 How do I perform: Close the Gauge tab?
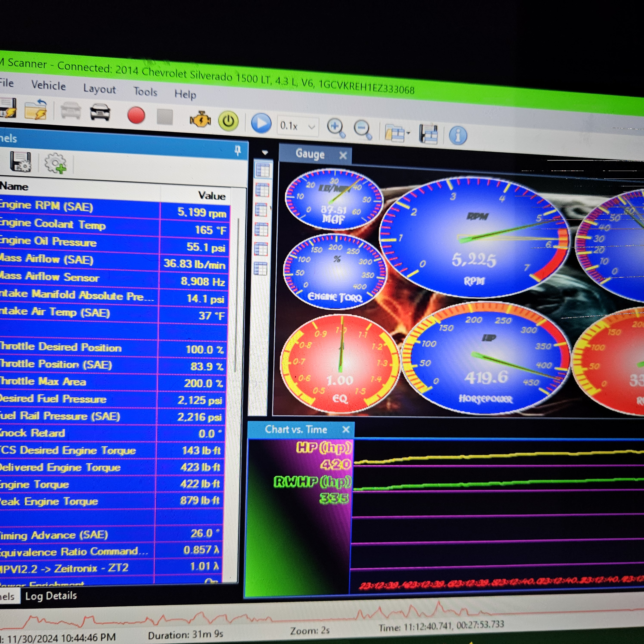point(343,156)
